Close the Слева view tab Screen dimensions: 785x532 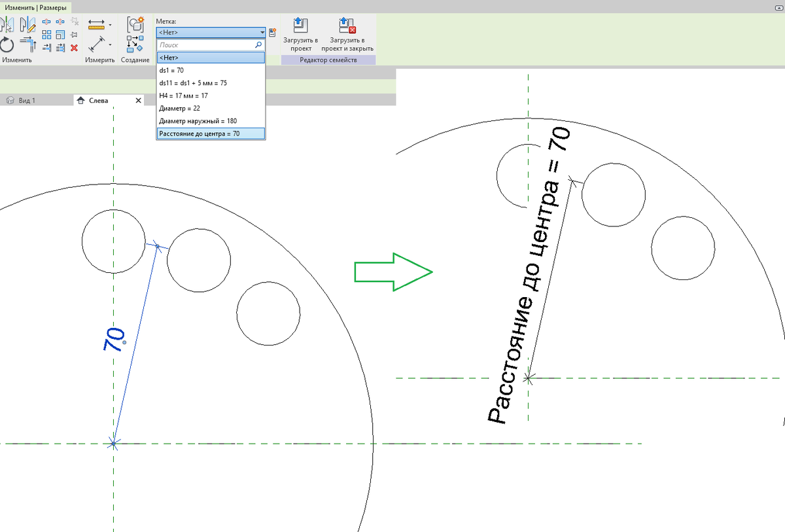tap(138, 100)
